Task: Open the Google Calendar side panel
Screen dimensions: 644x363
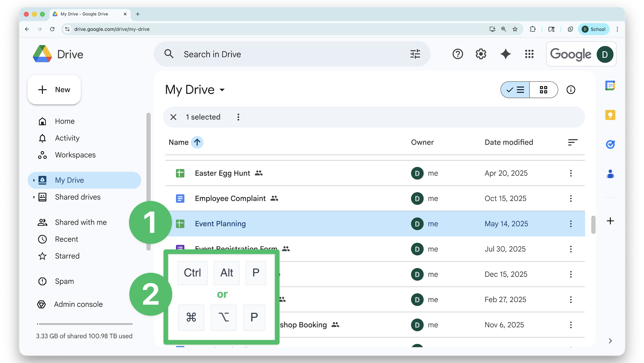Action: click(610, 85)
